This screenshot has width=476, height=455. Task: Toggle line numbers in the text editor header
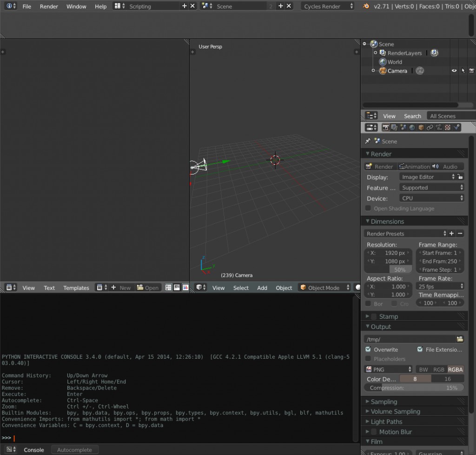click(167, 288)
